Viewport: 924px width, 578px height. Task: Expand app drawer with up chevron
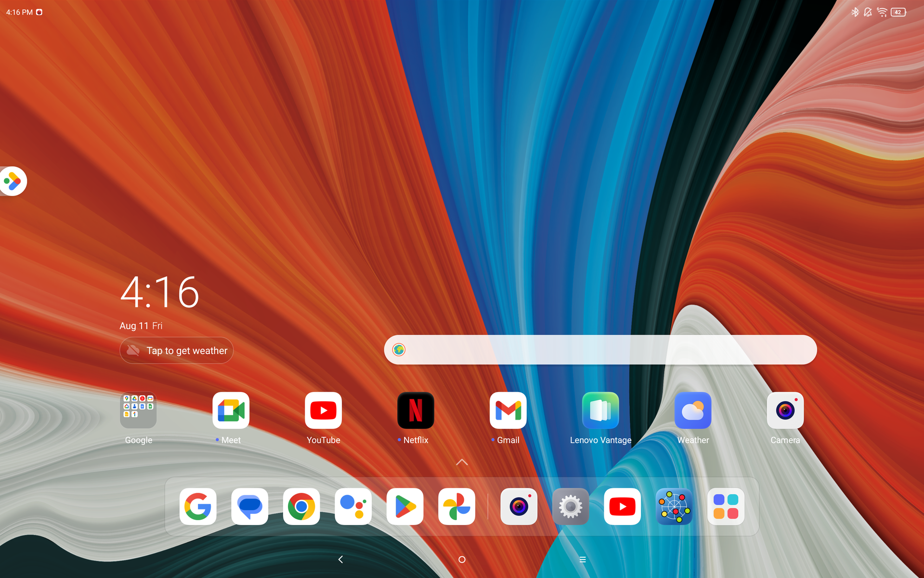coord(462,462)
